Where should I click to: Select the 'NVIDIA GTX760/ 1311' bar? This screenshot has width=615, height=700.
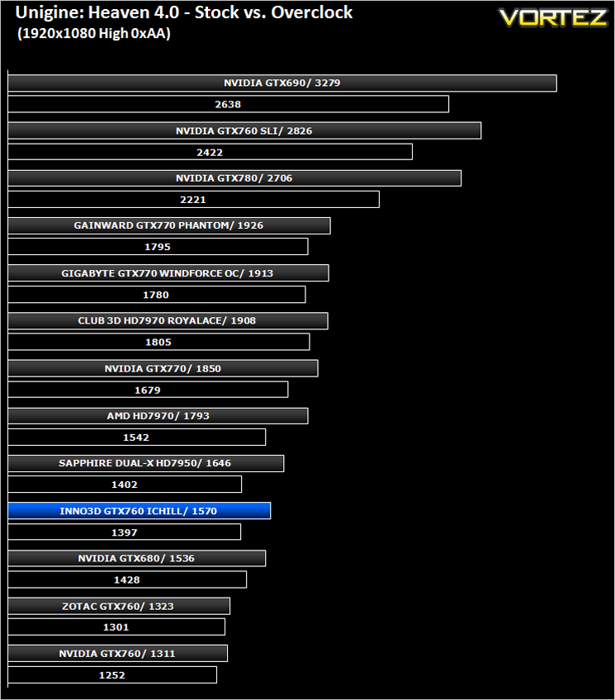(118, 654)
